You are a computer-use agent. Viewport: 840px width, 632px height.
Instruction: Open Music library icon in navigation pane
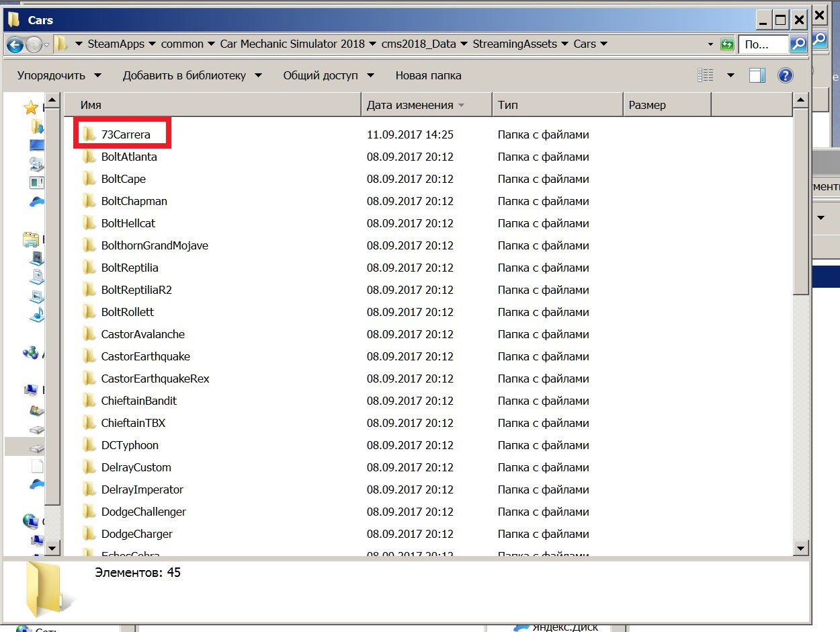coord(37,313)
